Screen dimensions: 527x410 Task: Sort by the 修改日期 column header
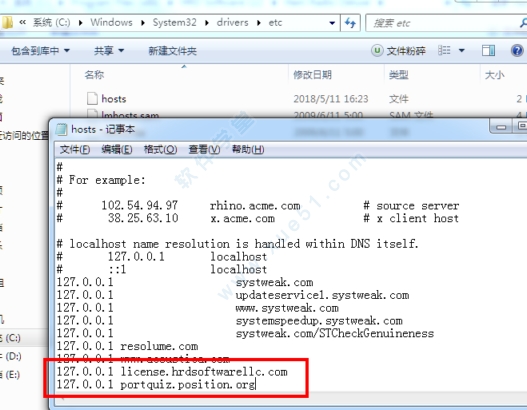(312, 75)
